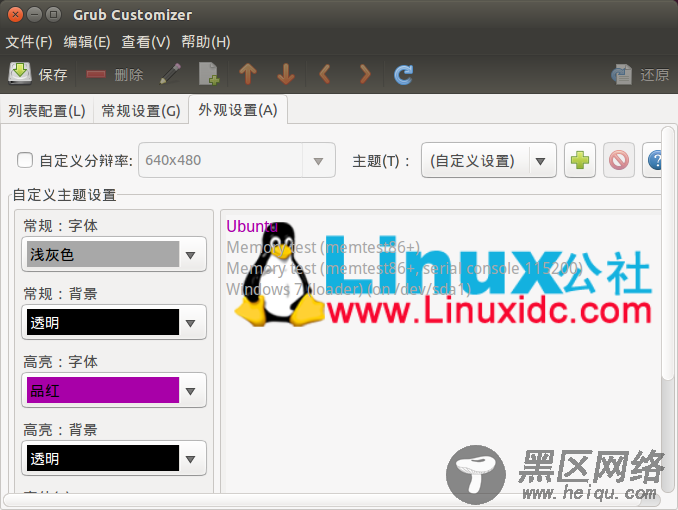
Task: Click the vertical scrollbar on right edge
Action: coord(668,253)
